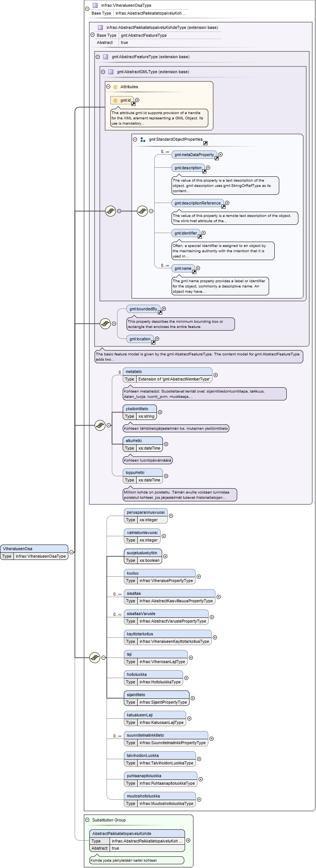This screenshot has height=868, width=316.
Task: Select the suunnitelmalinkkitieto element
Action: click(166, 739)
